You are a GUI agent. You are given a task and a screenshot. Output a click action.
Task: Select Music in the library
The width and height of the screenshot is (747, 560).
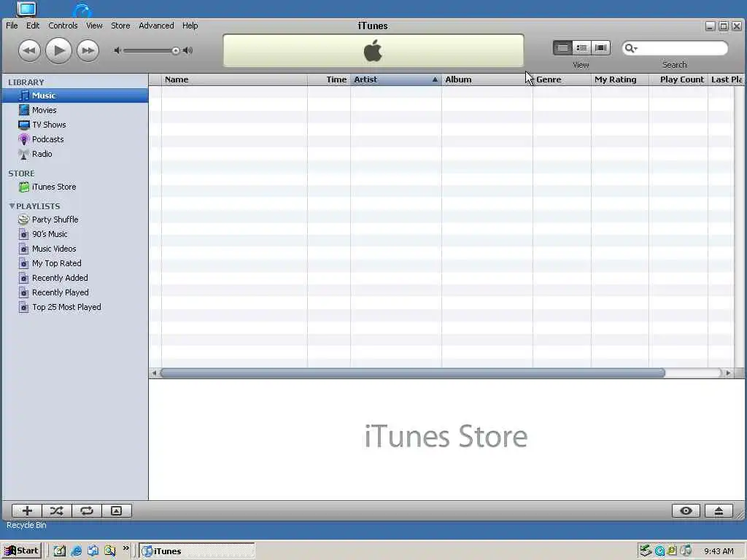75,96
